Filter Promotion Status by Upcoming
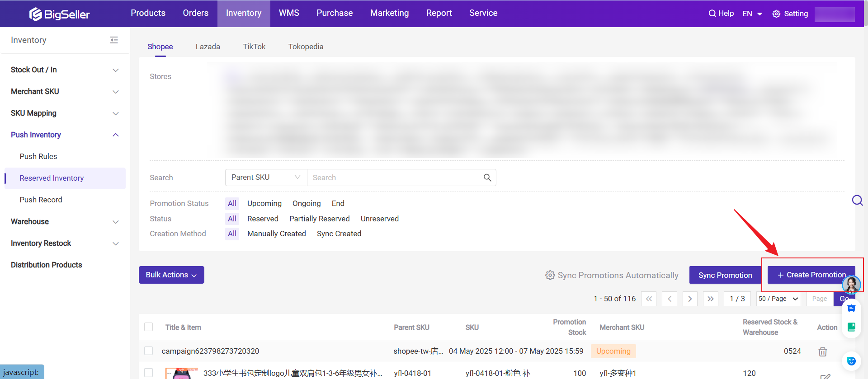 (x=264, y=203)
